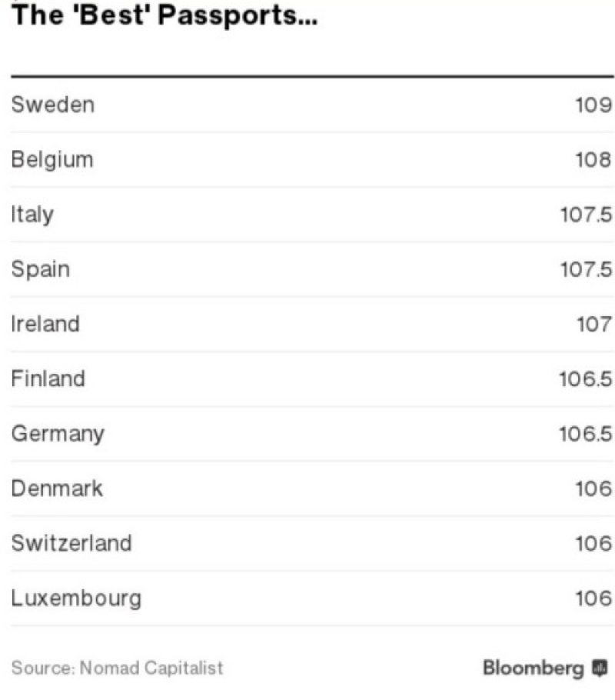Click the 'Best' Passports title
Image resolution: width=615 pixels, height=700 pixels.
pos(164,16)
